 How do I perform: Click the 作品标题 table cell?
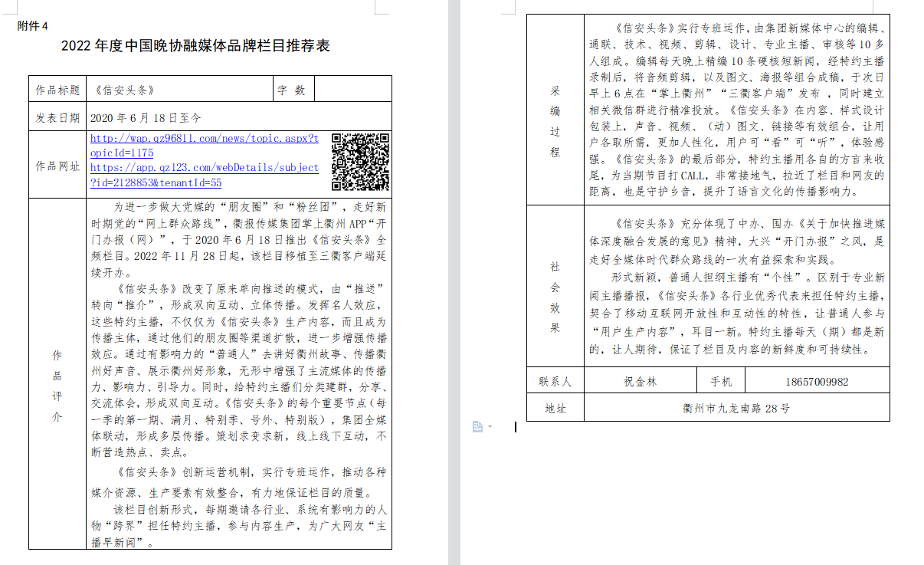57,90
